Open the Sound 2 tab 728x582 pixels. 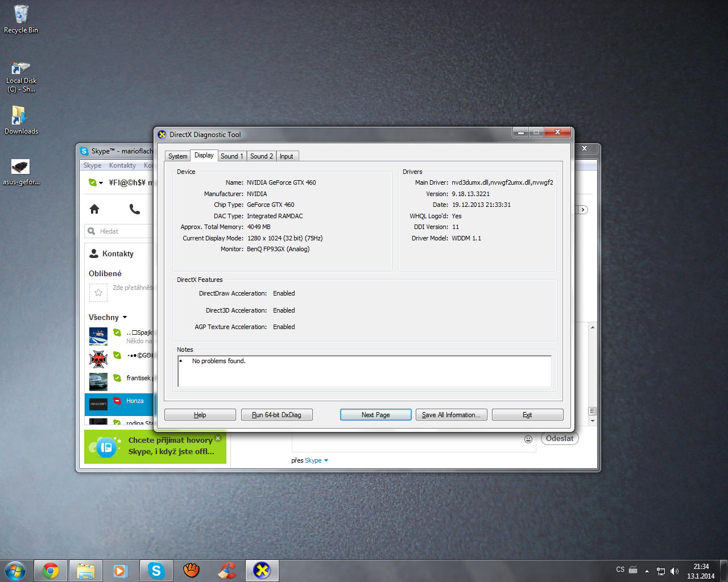pyautogui.click(x=262, y=156)
